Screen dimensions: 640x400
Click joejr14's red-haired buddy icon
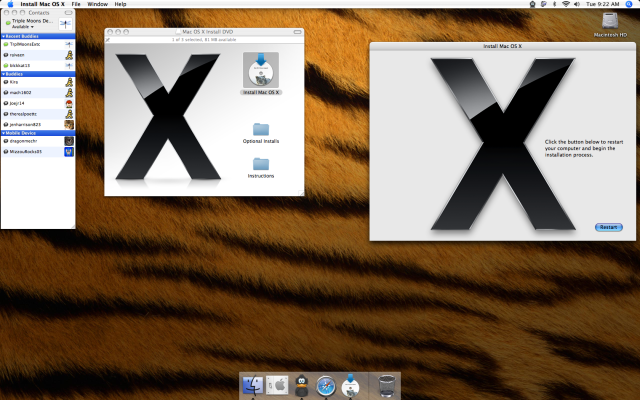(x=69, y=103)
